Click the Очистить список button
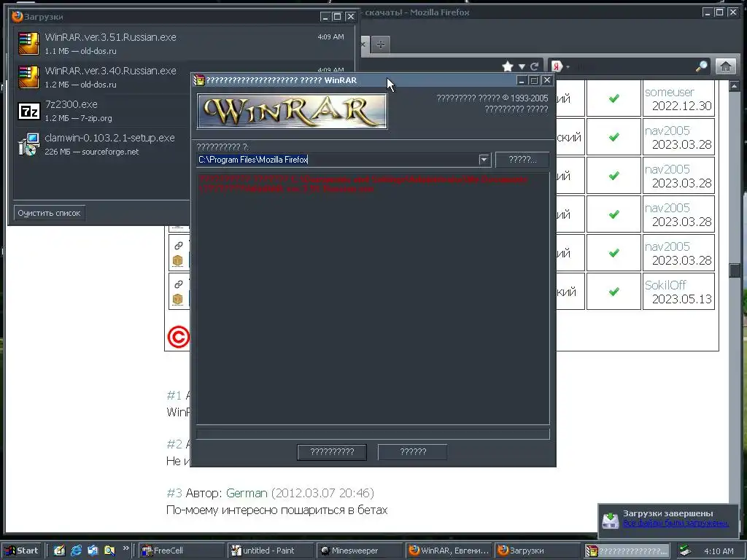Image resolution: width=747 pixels, height=560 pixels. [49, 213]
